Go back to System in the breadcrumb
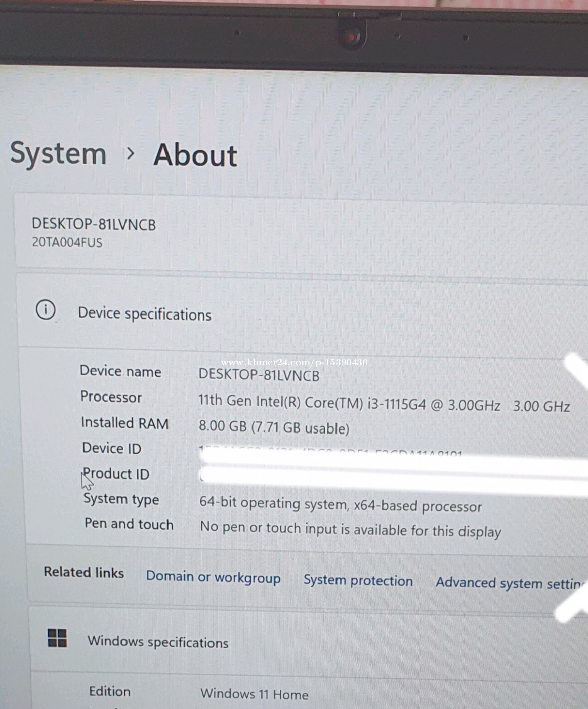 (58, 153)
